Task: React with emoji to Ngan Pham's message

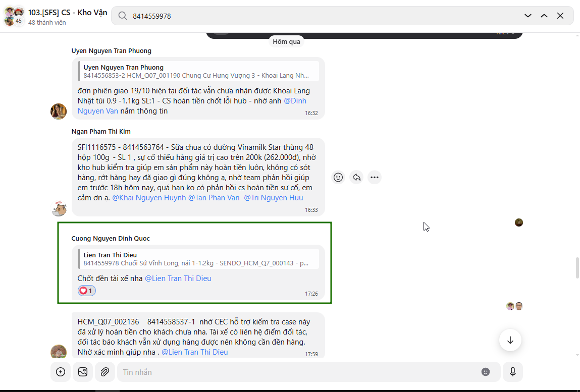Action: (x=338, y=178)
